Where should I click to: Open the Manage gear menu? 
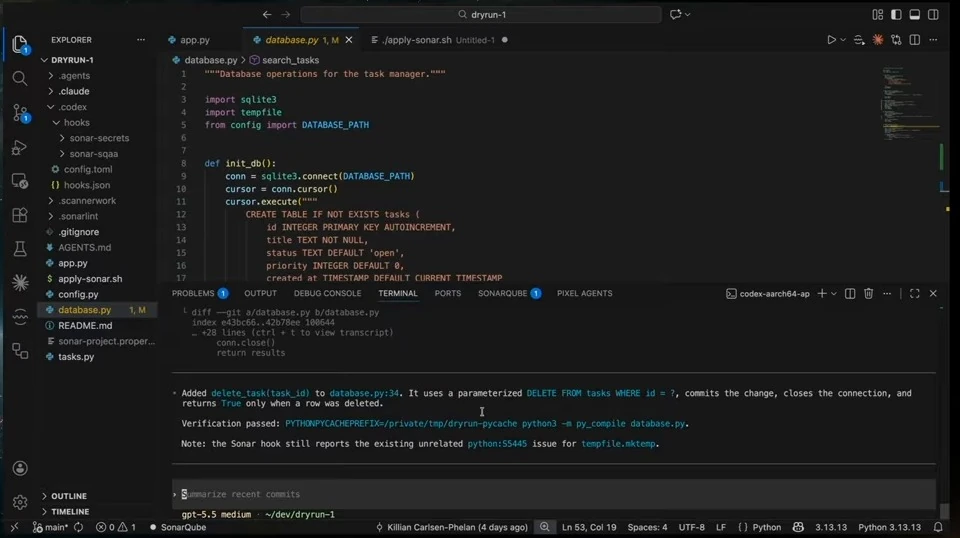pyautogui.click(x=20, y=502)
